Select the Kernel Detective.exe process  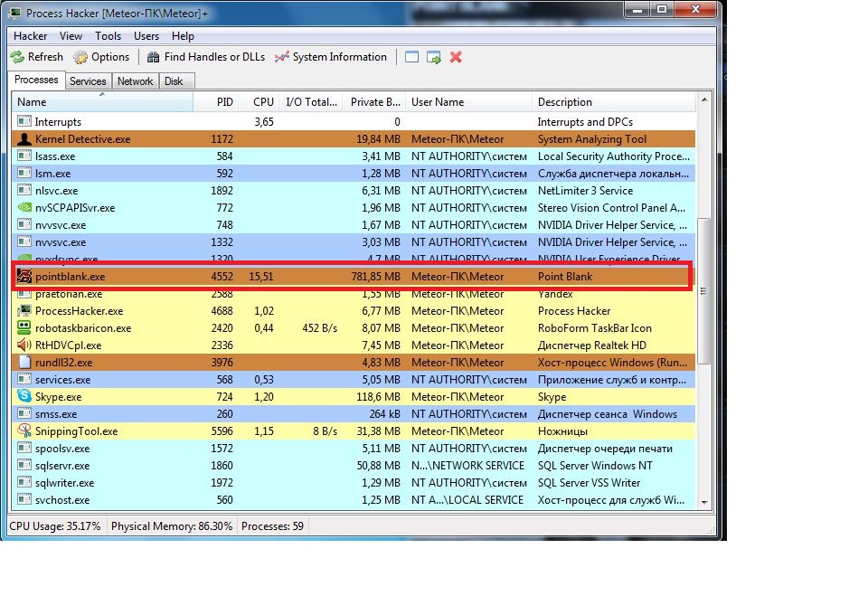point(82,139)
